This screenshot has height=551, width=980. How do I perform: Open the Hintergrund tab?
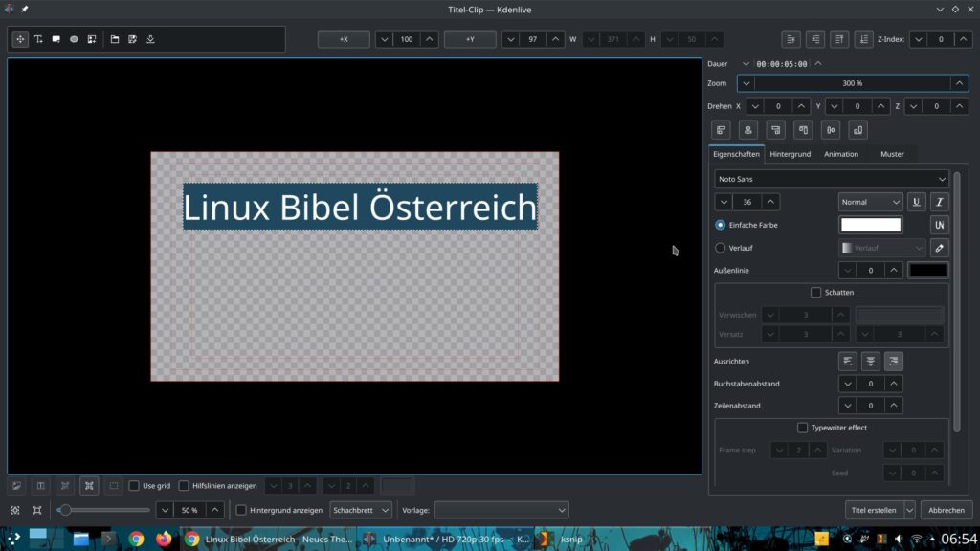790,154
